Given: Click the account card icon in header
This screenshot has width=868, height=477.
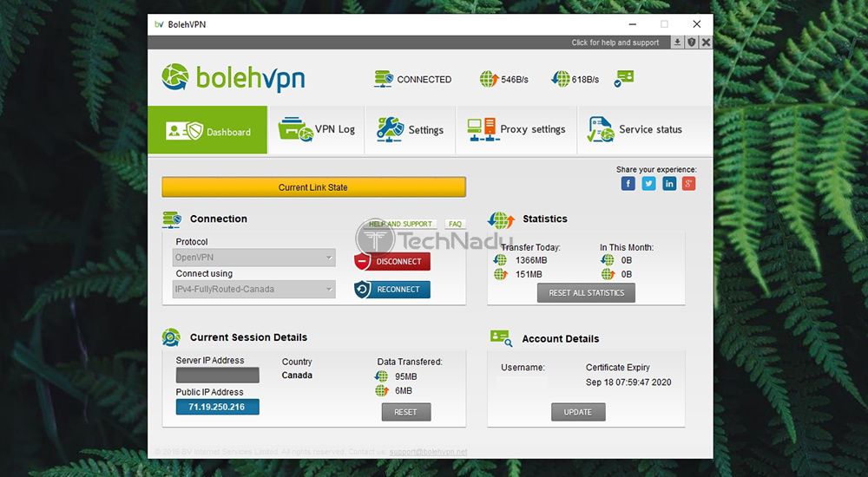Looking at the screenshot, I should [624, 78].
